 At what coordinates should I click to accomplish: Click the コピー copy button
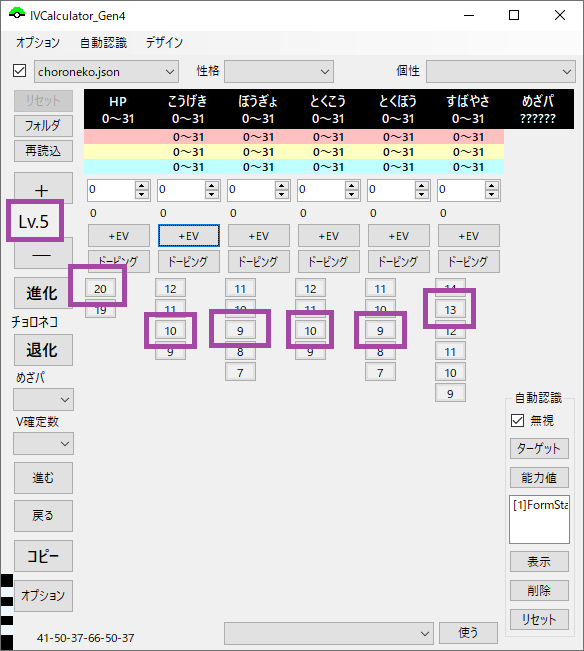coord(43,556)
